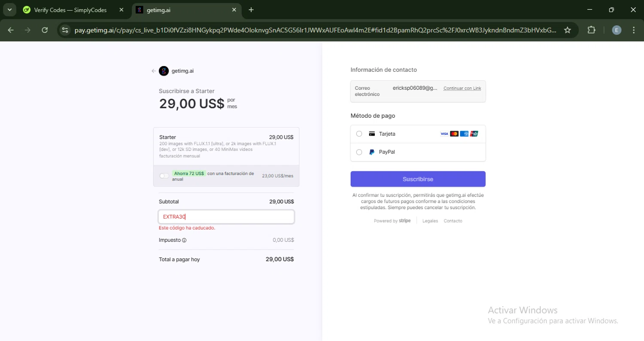Select the Tarjeta payment radio button

click(x=359, y=134)
